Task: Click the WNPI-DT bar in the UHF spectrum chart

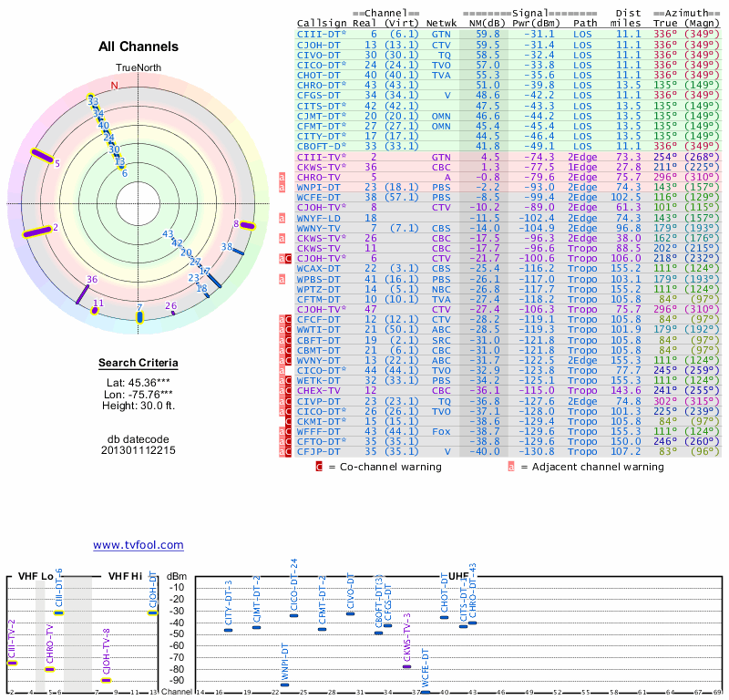Action: (284, 685)
